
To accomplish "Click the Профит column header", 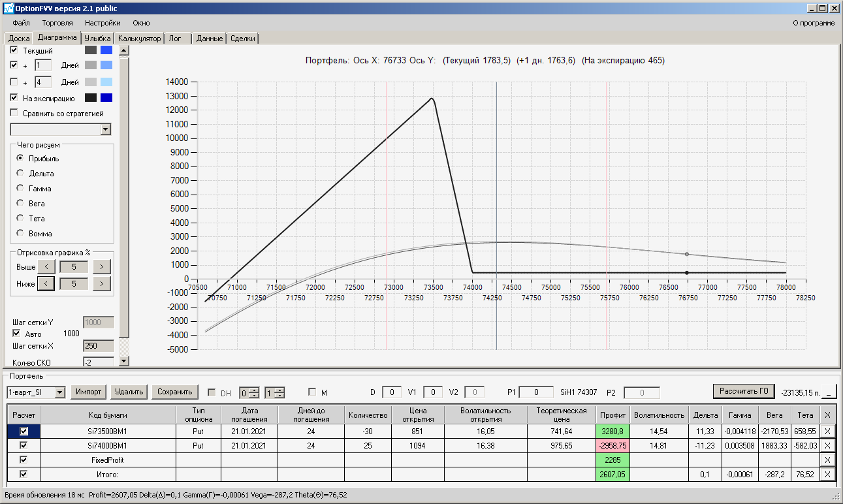I will coord(613,415).
